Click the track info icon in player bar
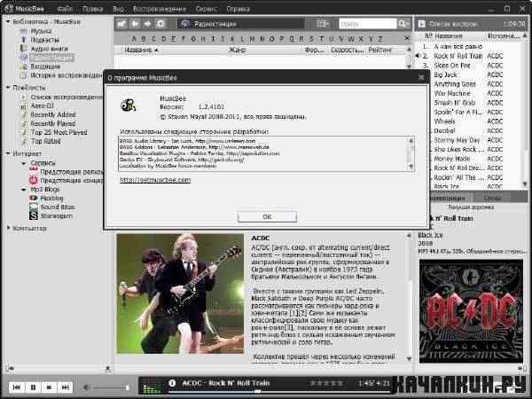Screen dimensions: 532x399 [172, 383]
